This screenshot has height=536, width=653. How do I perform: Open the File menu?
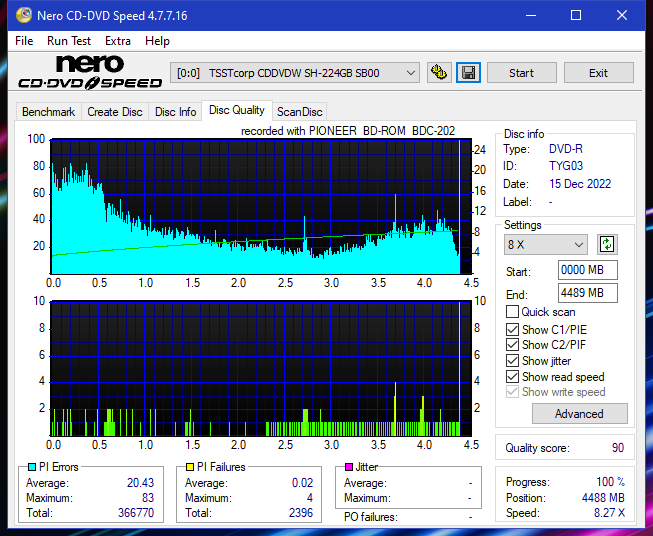(x=24, y=41)
